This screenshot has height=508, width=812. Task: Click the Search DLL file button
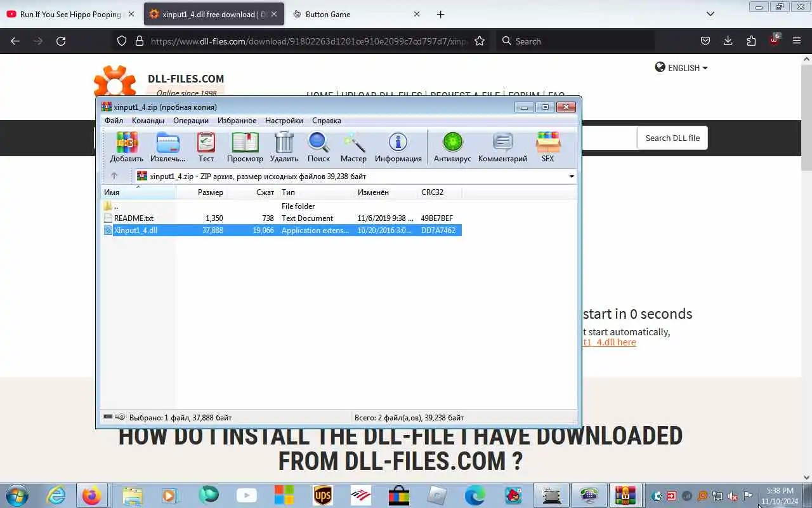coord(672,138)
